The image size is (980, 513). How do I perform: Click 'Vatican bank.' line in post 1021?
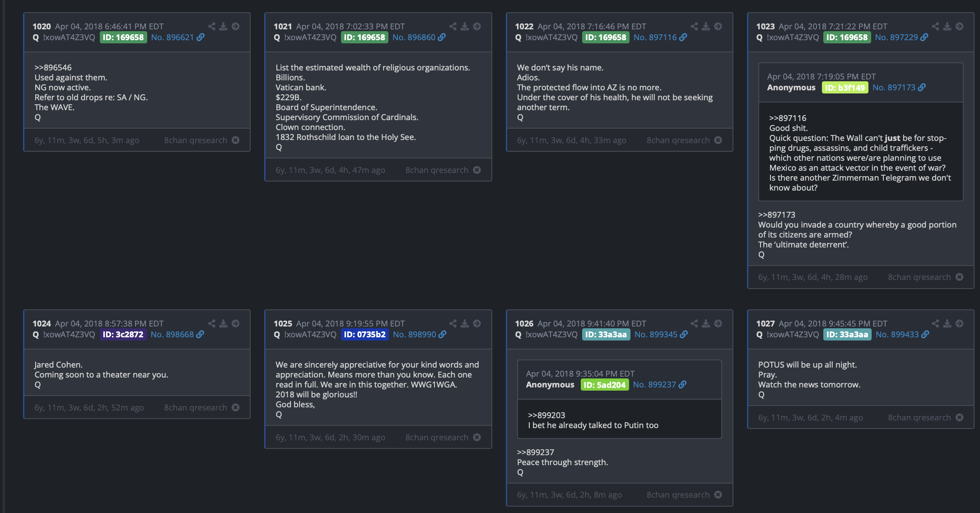(301, 88)
